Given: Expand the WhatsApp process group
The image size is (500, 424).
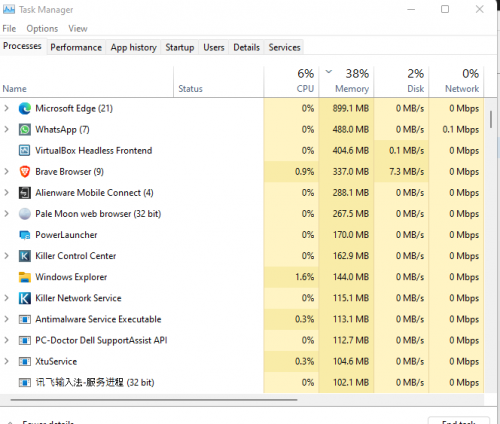Looking at the screenshot, I should (x=6, y=129).
